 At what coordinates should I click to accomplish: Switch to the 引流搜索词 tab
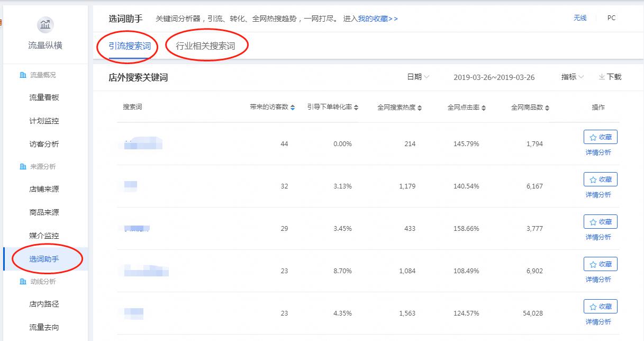[130, 46]
